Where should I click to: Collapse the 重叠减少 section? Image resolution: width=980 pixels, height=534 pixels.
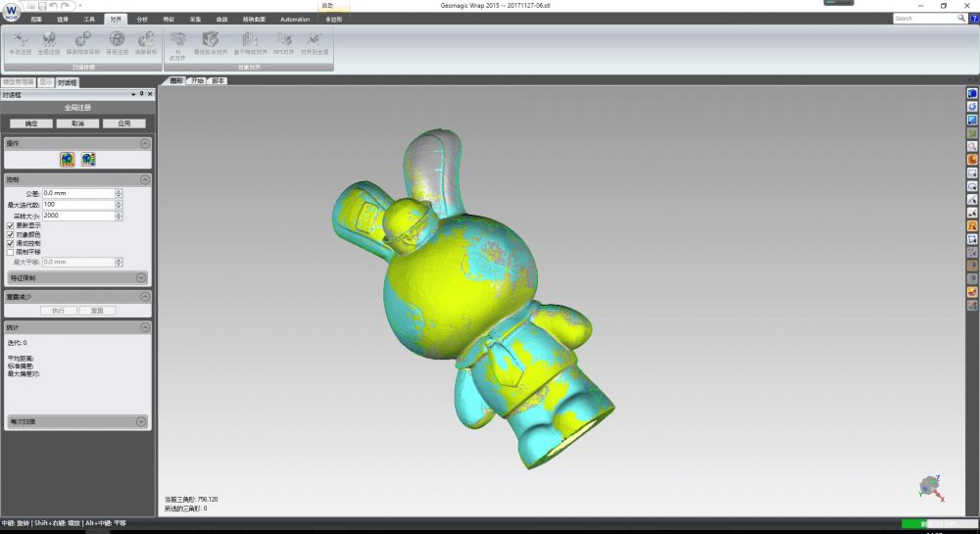tap(145, 297)
